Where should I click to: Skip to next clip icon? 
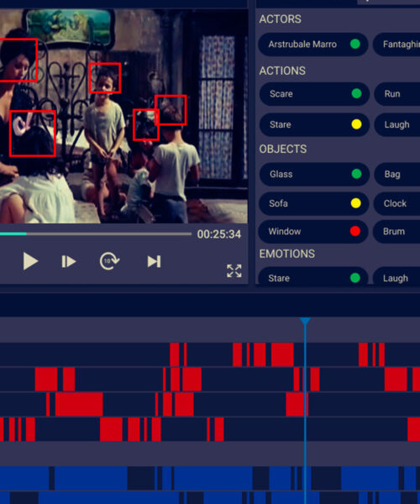[x=154, y=261]
